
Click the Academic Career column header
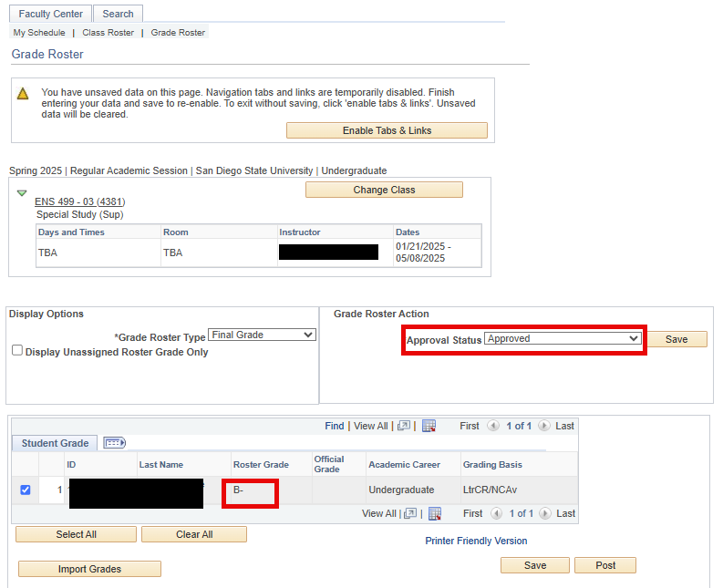pyautogui.click(x=405, y=464)
